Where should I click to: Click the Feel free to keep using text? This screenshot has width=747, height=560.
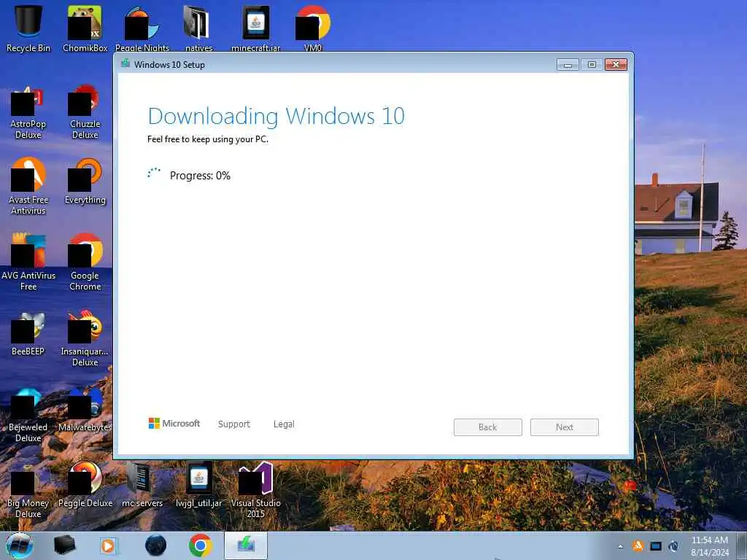[x=208, y=139]
